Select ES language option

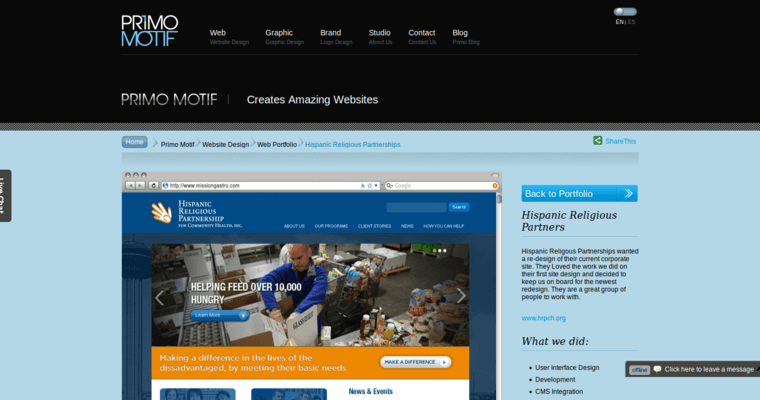pos(632,22)
